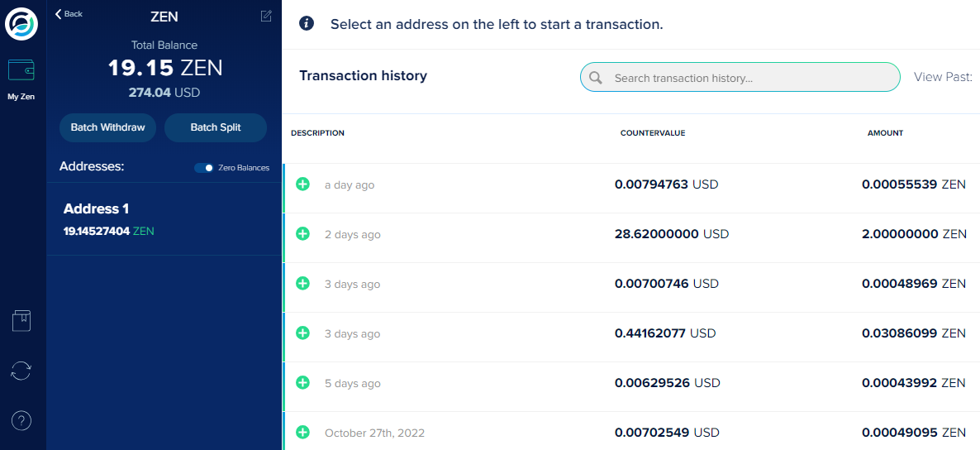Open the address book icon in sidebar
This screenshot has width=980, height=450.
pos(21,320)
